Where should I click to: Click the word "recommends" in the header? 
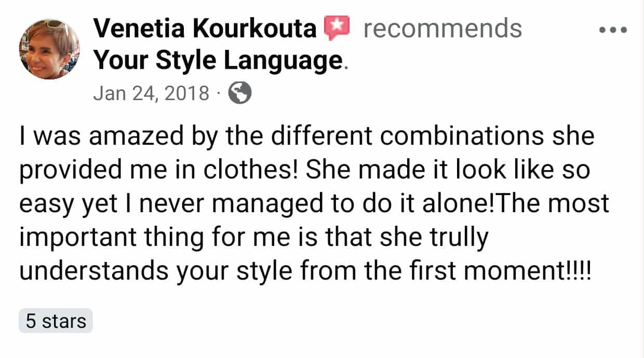442,29
